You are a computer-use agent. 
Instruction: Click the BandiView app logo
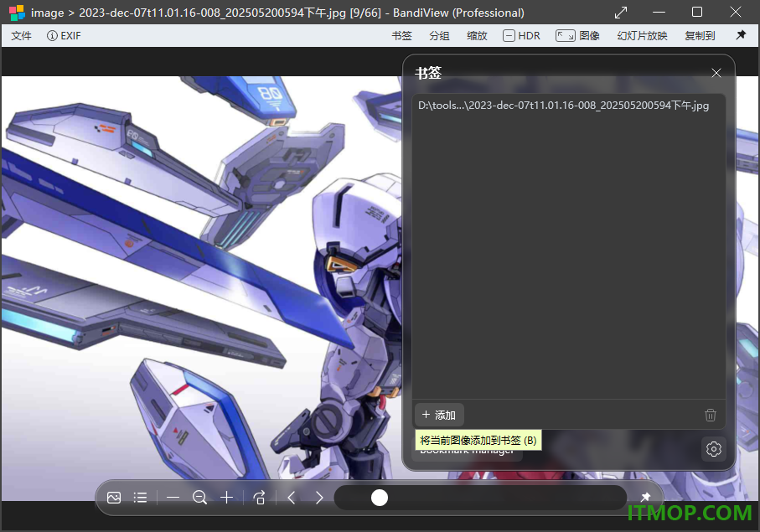coord(17,13)
